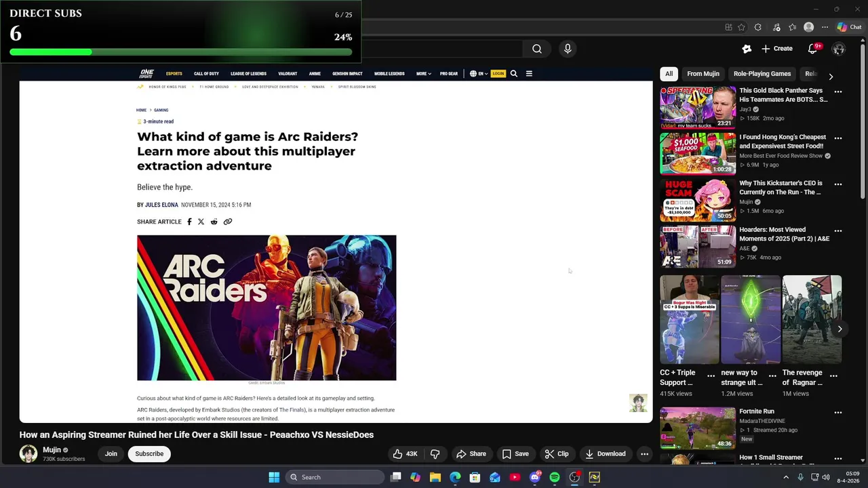The image size is (868, 488).
Task: Open Mujin channel avatar
Action: click(x=28, y=454)
